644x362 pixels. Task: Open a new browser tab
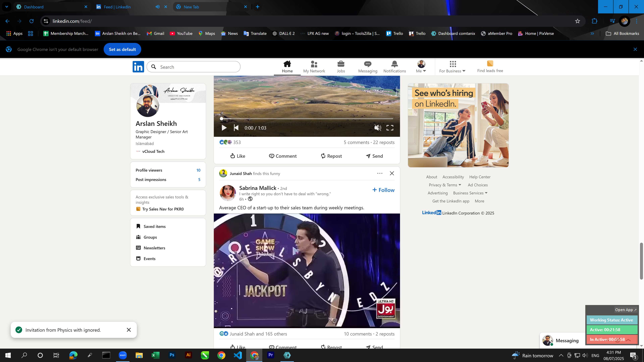(257, 7)
